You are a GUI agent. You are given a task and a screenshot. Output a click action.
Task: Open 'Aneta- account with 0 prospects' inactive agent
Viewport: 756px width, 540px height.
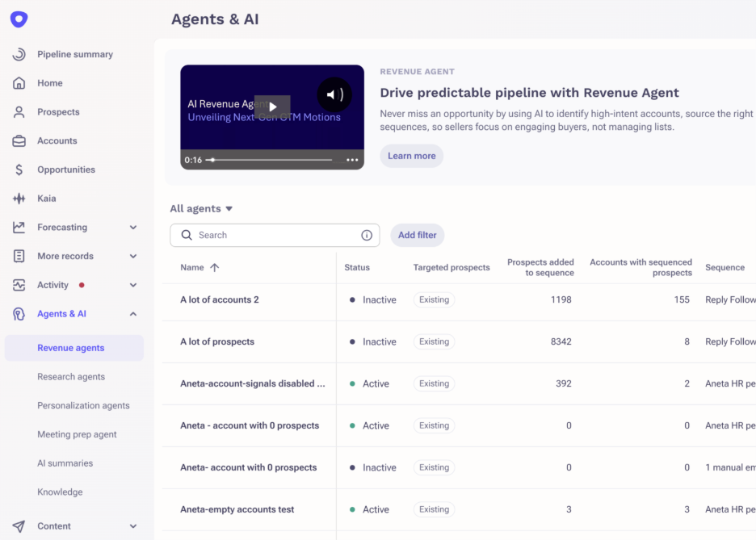click(248, 467)
